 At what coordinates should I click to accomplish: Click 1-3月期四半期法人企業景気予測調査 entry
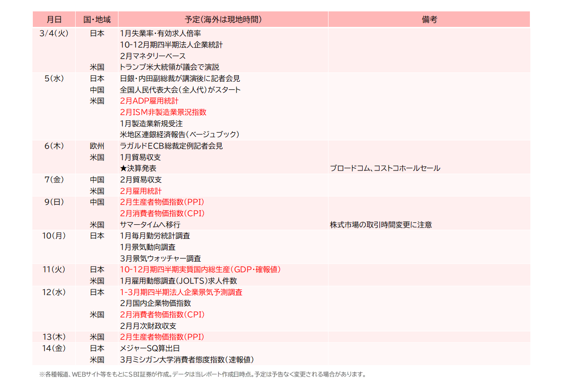181,292
